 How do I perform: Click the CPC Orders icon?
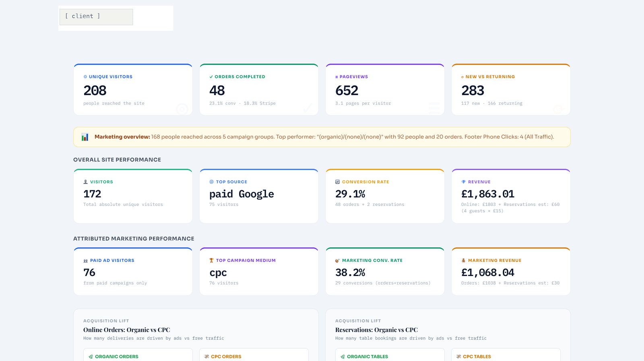(207, 357)
